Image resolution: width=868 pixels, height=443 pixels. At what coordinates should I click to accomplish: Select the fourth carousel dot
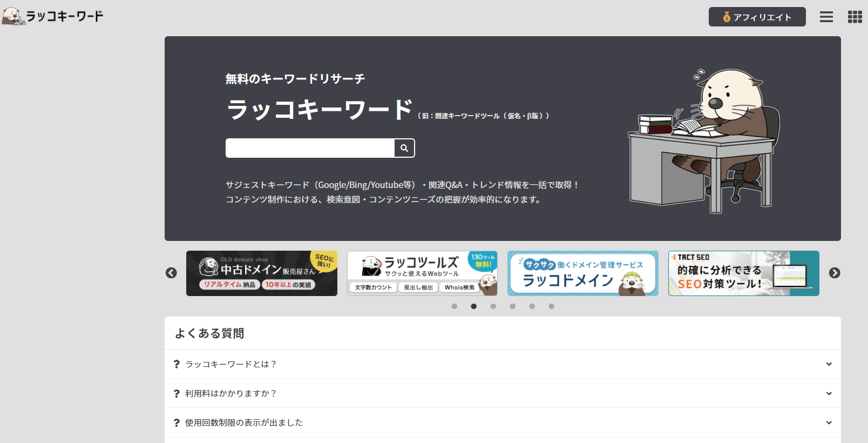pos(513,306)
